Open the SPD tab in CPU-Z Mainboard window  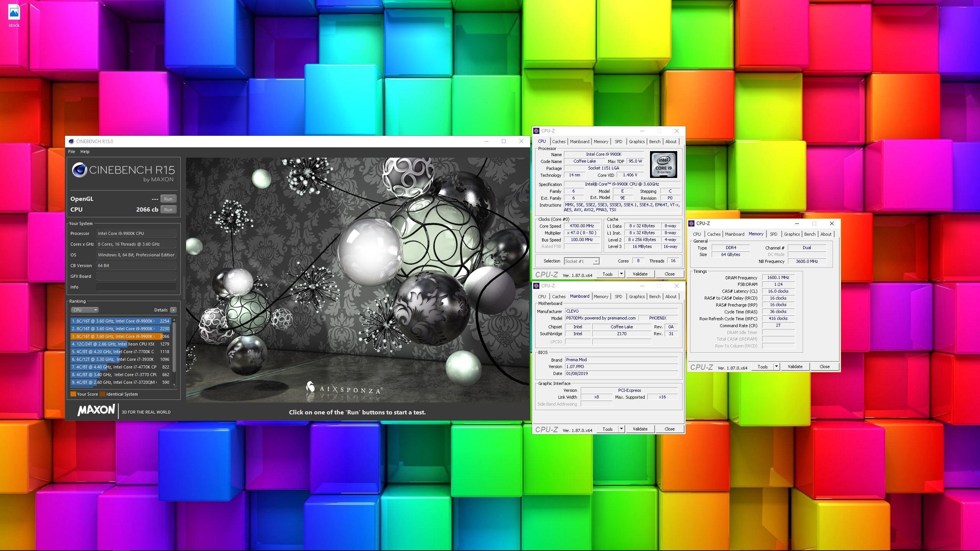pyautogui.click(x=618, y=297)
